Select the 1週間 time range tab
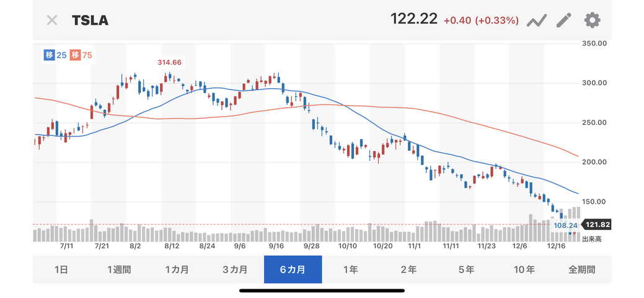The image size is (644, 298). pyautogui.click(x=119, y=269)
